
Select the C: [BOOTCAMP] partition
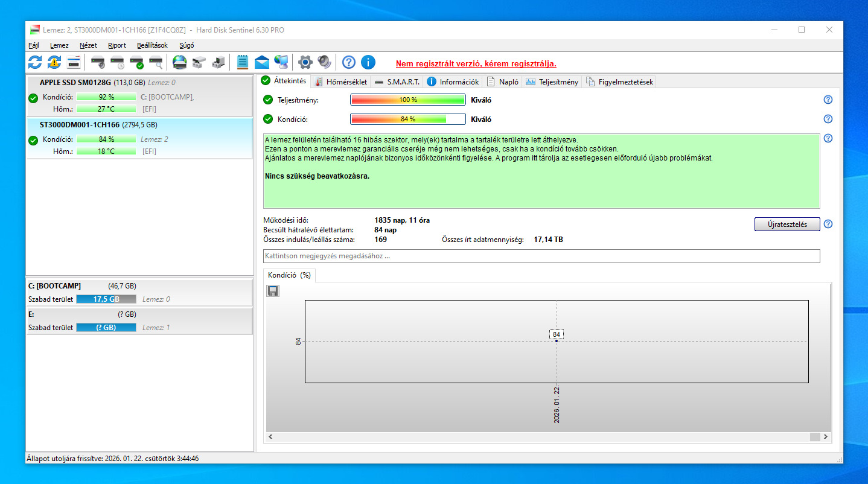pyautogui.click(x=139, y=292)
